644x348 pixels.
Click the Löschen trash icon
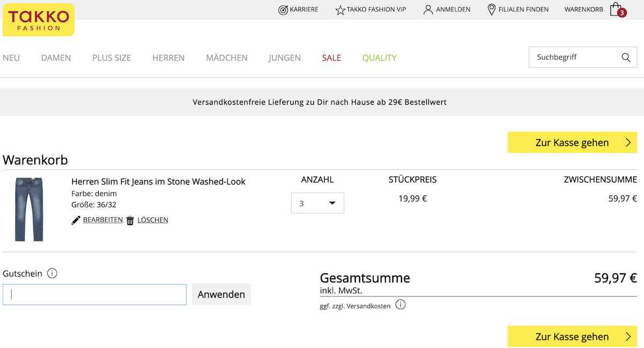(129, 220)
